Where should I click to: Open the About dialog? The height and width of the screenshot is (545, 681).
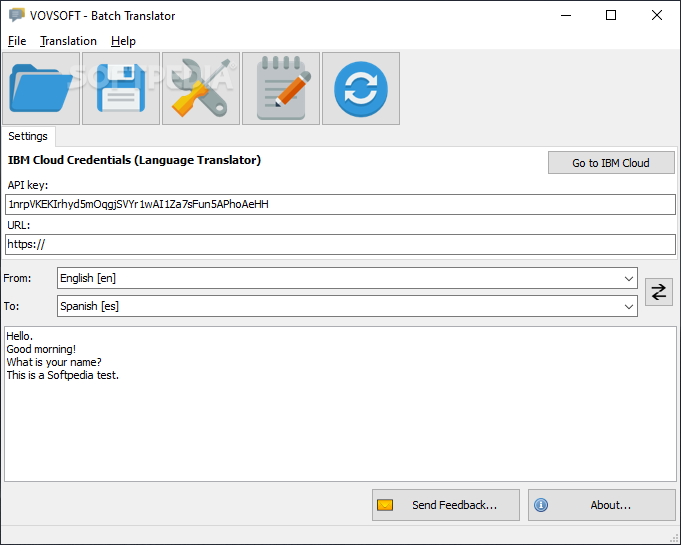tap(602, 505)
